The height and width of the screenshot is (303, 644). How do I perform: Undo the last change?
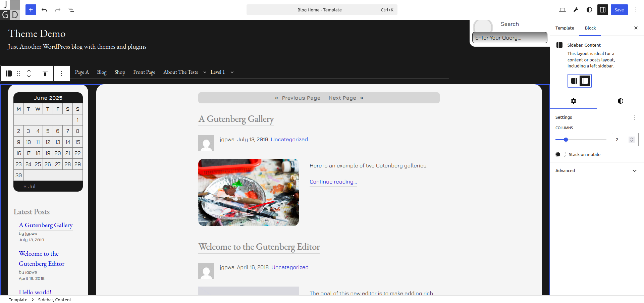point(44,10)
